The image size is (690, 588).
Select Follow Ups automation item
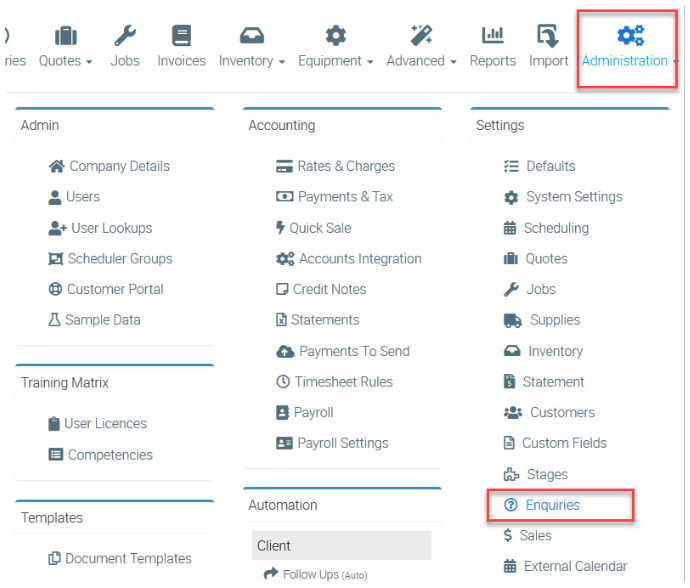(311, 574)
